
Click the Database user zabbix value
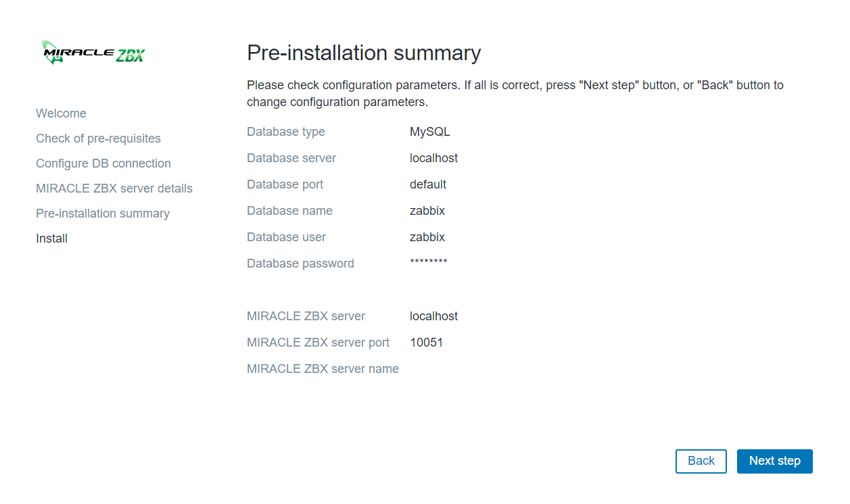(427, 237)
